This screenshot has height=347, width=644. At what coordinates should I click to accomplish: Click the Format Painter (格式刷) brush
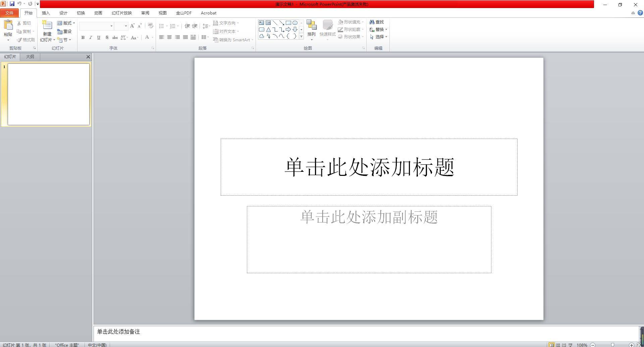point(26,40)
